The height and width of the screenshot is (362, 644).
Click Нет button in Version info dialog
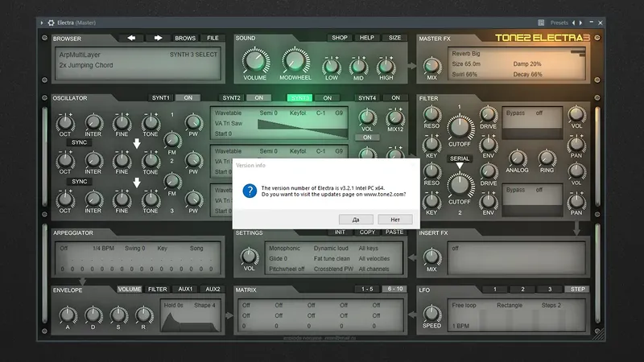click(x=395, y=220)
